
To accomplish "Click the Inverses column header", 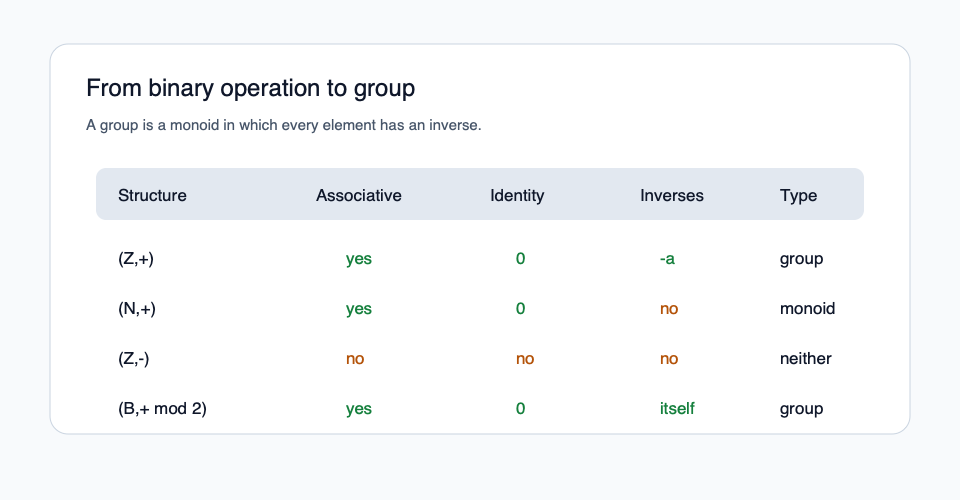I will click(x=671, y=195).
